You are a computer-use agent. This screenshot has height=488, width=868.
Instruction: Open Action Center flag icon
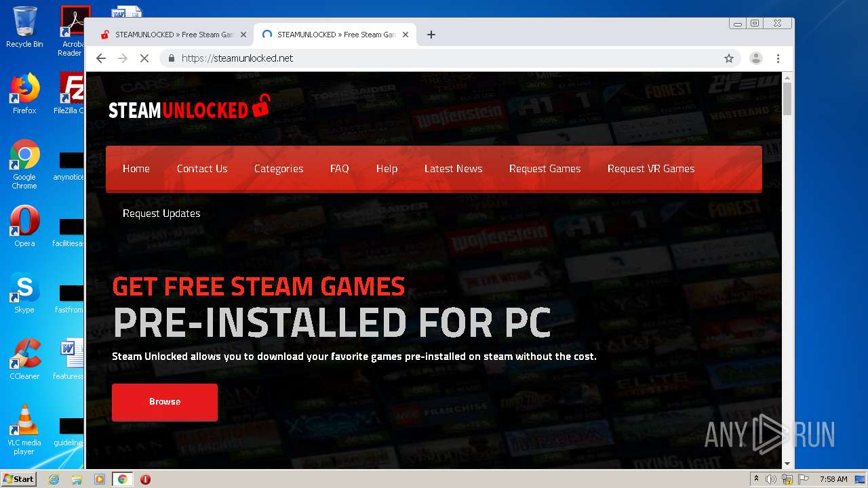pos(804,479)
